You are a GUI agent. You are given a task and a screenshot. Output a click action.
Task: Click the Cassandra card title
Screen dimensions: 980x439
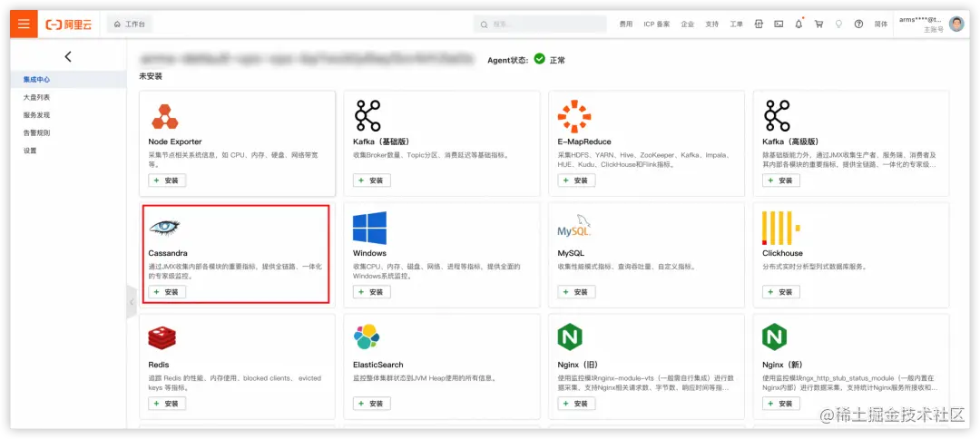click(168, 253)
